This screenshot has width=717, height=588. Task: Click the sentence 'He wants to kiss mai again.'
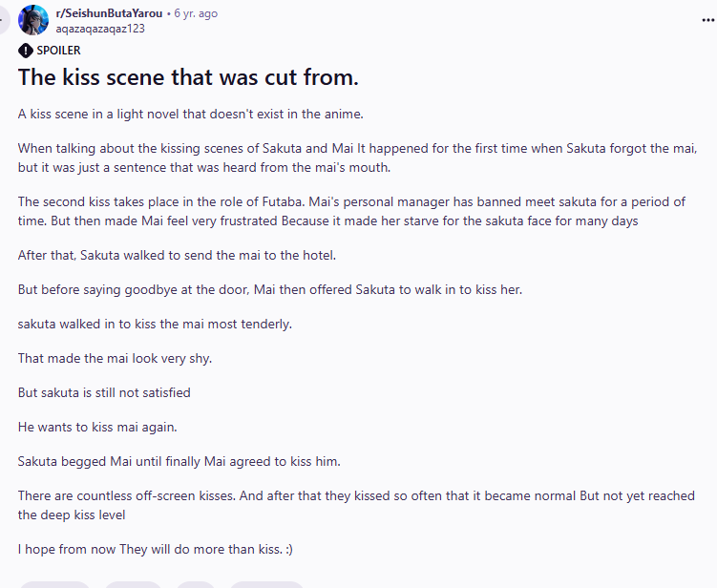click(97, 427)
